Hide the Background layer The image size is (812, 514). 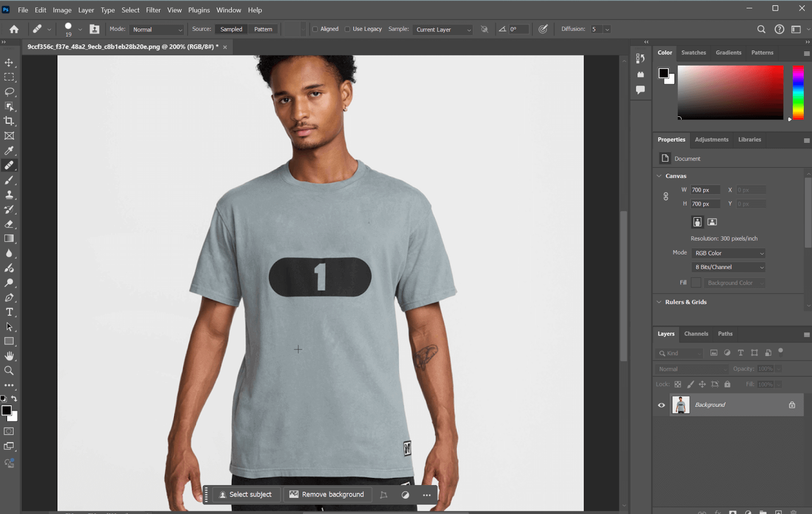pos(661,405)
